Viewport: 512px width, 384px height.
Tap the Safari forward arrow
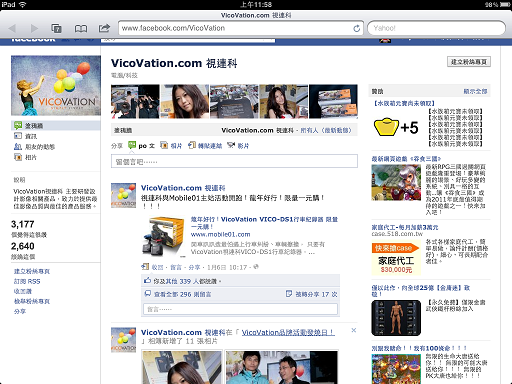[x=34, y=28]
